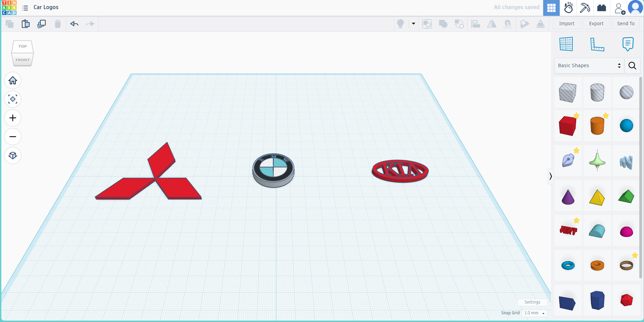Click the Home view button

pyautogui.click(x=13, y=81)
